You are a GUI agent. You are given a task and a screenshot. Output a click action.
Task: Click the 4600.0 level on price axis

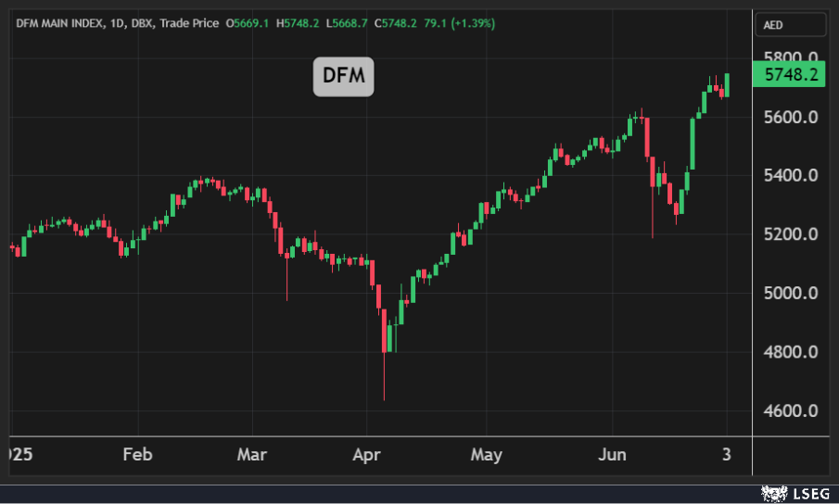(789, 410)
